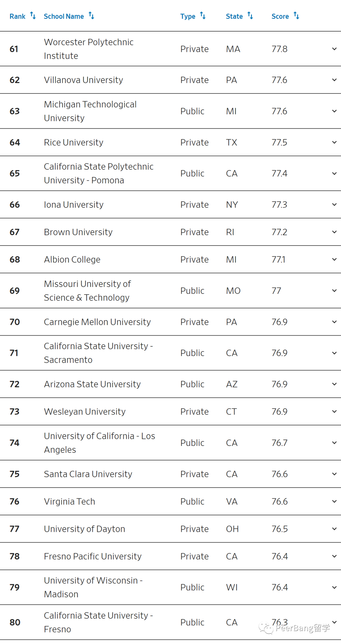Screen dimensions: 341x644
Task: Click sort arrows next to School Name
Action: [91, 15]
